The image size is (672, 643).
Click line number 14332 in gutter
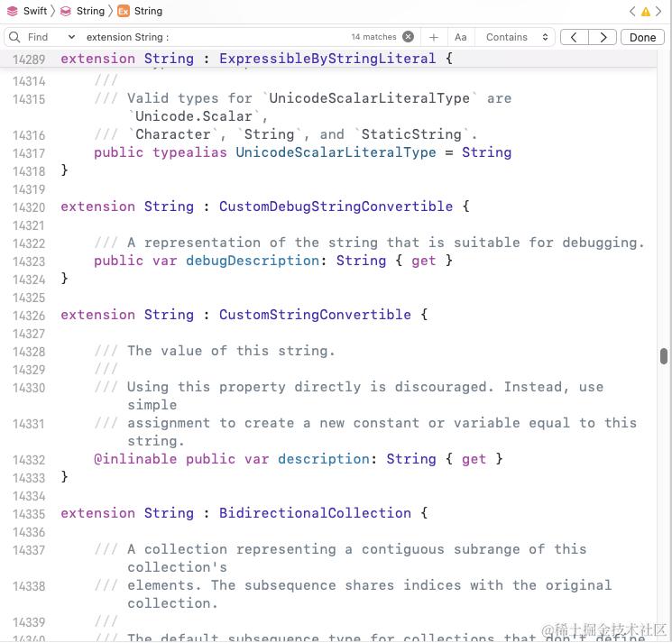[x=29, y=460]
